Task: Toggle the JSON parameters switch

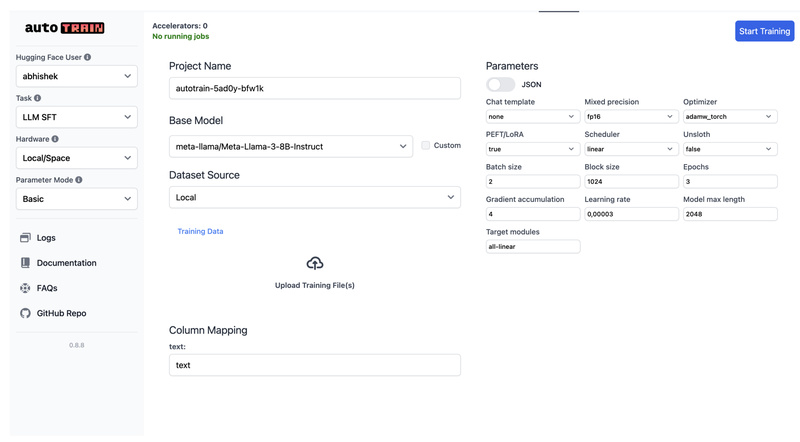Action: click(500, 85)
